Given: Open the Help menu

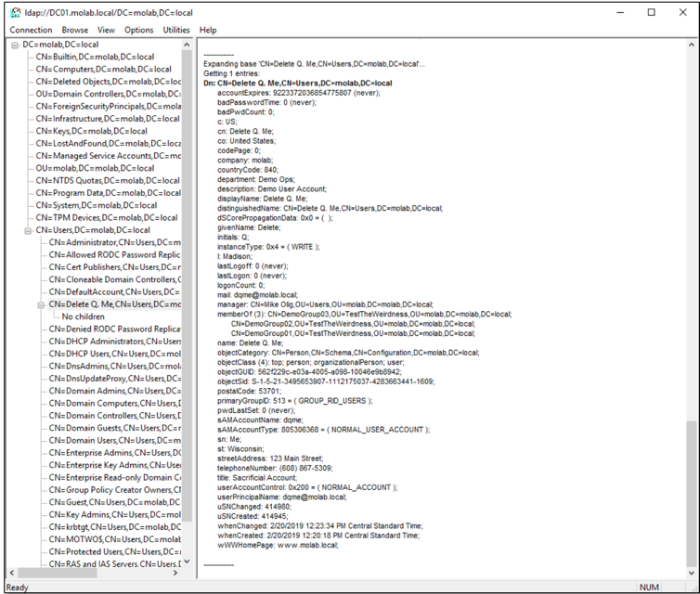Looking at the screenshot, I should (x=208, y=30).
